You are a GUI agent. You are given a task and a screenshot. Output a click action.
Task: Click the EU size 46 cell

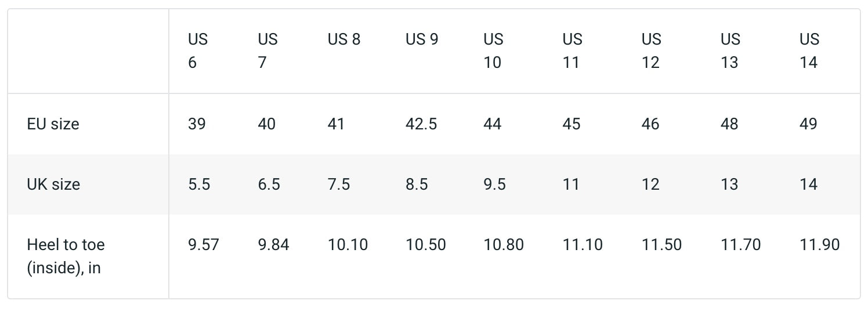click(x=650, y=124)
